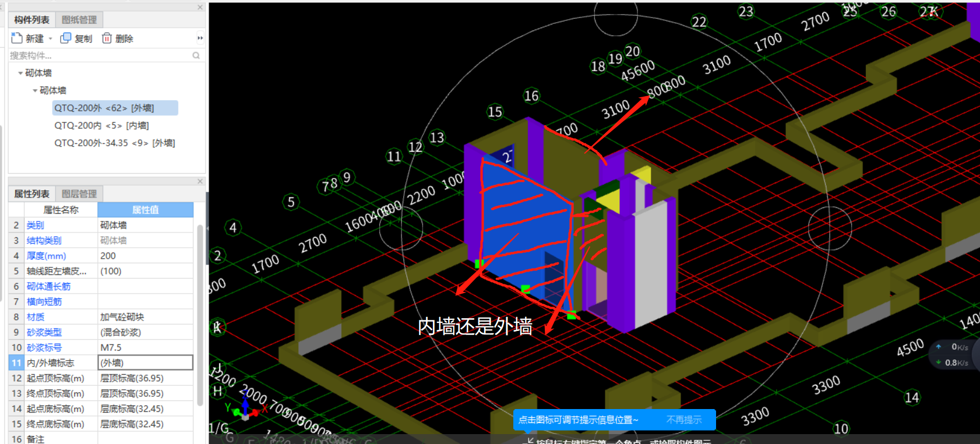Click the 备注 property row
This screenshot has width=980, height=444.
(x=100, y=439)
